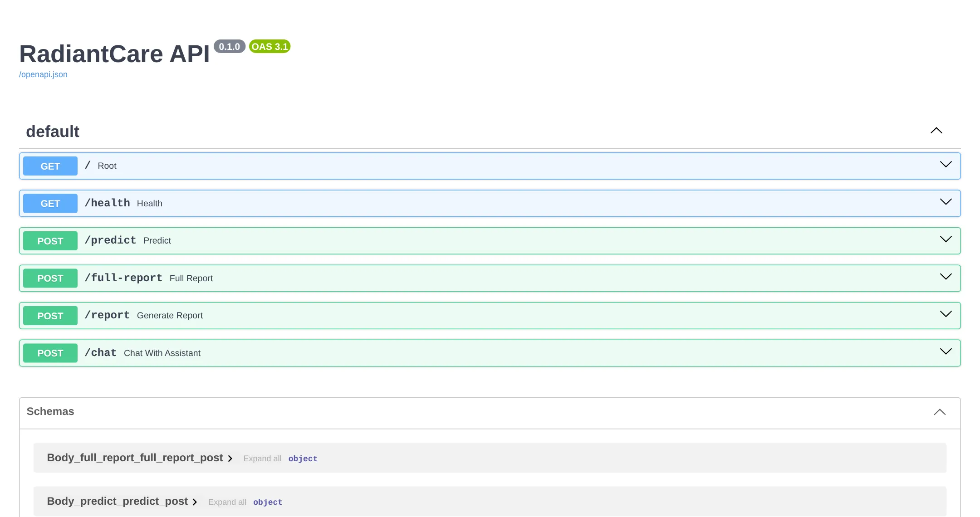Click the RadiantCare API title
Image resolution: width=980 pixels, height=517 pixels.
pos(114,54)
